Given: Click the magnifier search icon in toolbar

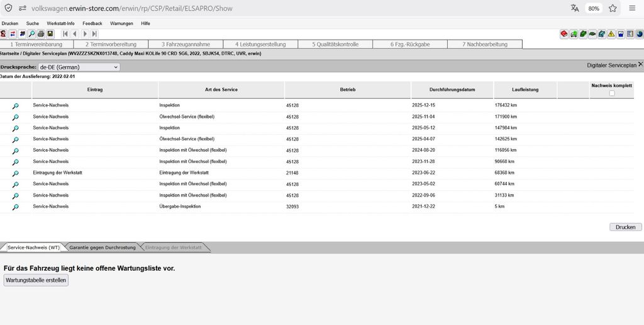Looking at the screenshot, I should 31,34.
